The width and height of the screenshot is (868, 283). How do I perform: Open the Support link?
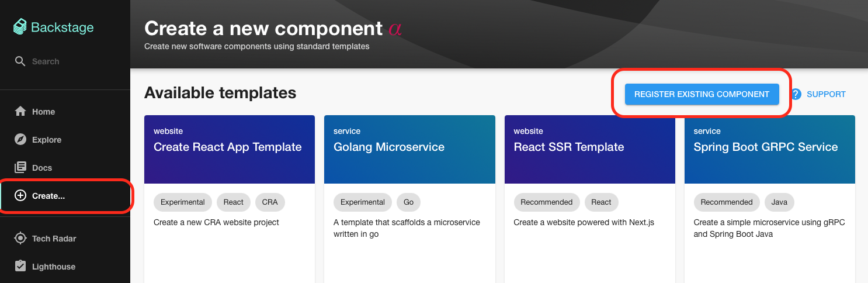pyautogui.click(x=825, y=94)
